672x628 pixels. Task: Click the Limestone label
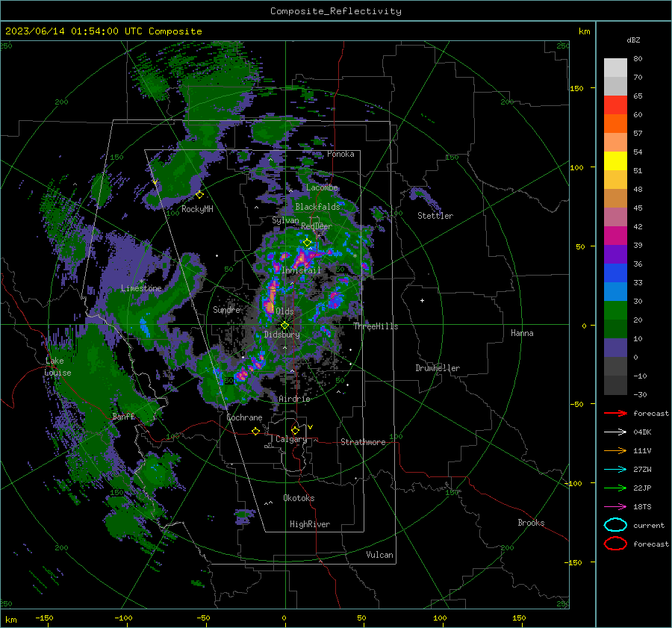141,288
